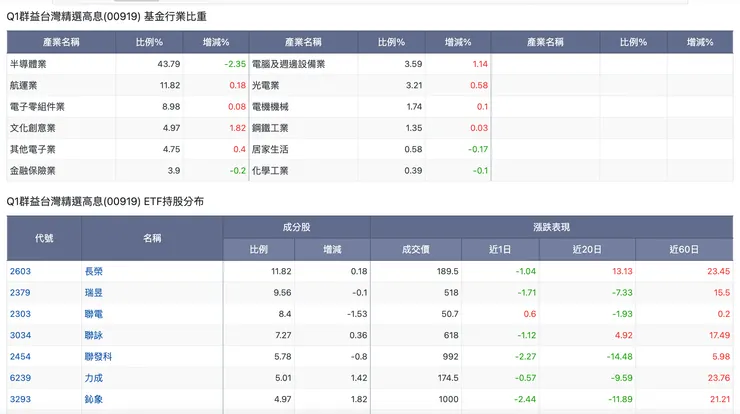
Task: Click the Q1群益台灣精選高息 ETF持股分布 heading
Action: (x=105, y=202)
